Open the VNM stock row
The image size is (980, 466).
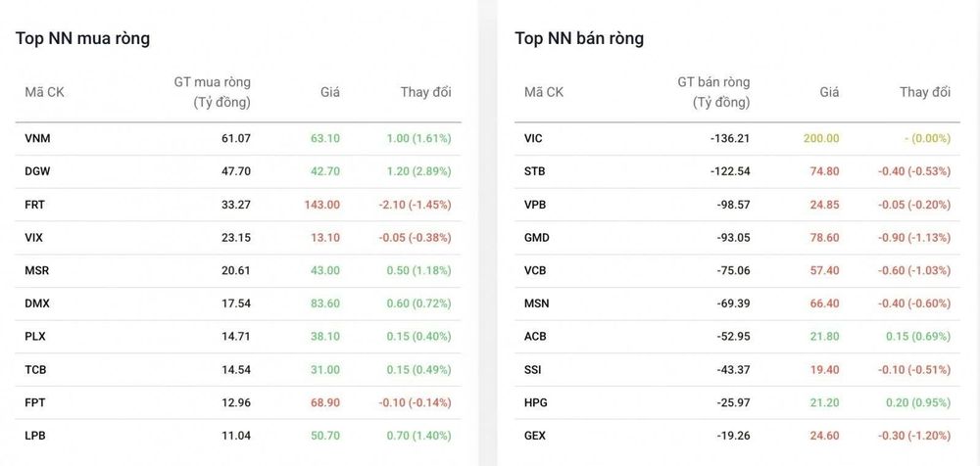pyautogui.click(x=238, y=139)
